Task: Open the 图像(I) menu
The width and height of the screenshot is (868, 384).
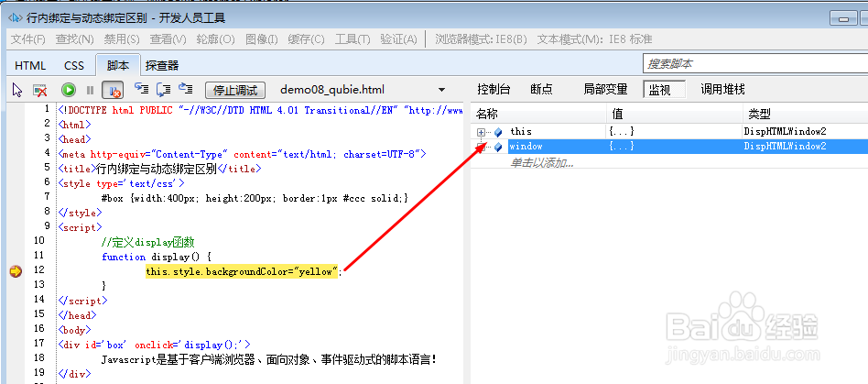Action: coord(261,39)
